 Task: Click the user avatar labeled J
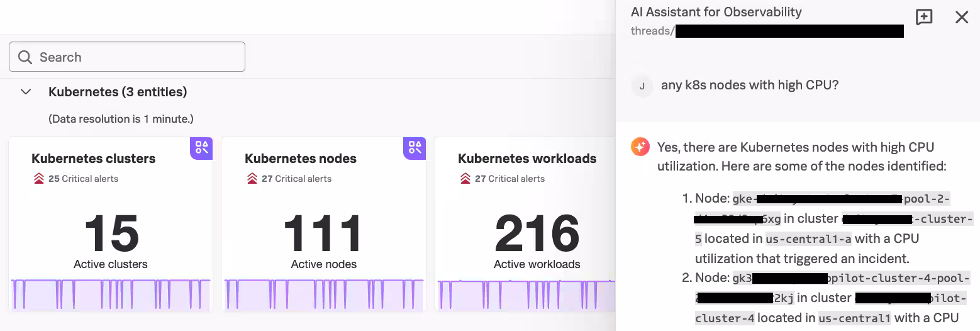click(642, 86)
